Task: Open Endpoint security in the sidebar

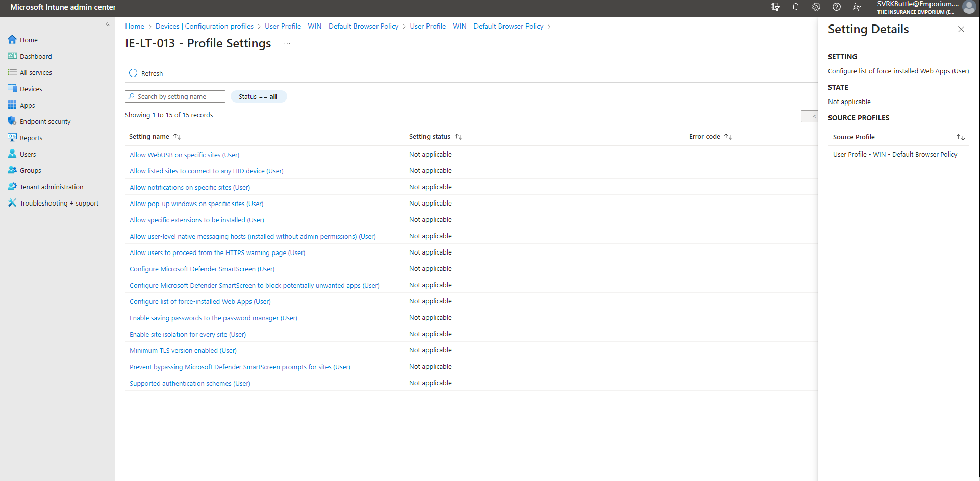Action: (x=45, y=121)
